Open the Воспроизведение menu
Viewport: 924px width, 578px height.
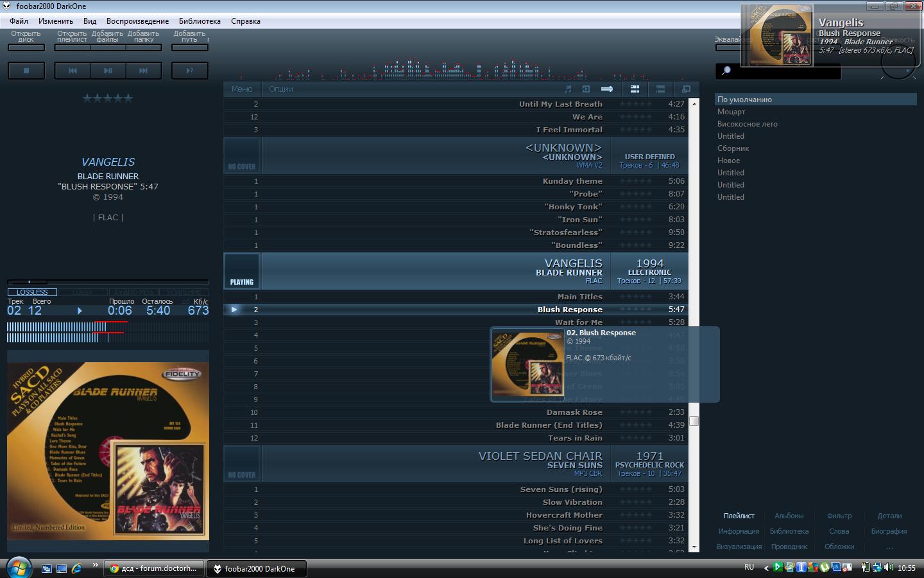coord(138,21)
